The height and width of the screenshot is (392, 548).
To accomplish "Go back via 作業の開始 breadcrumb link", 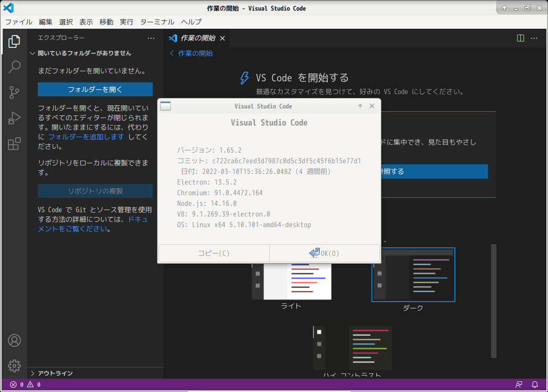I will [x=195, y=53].
